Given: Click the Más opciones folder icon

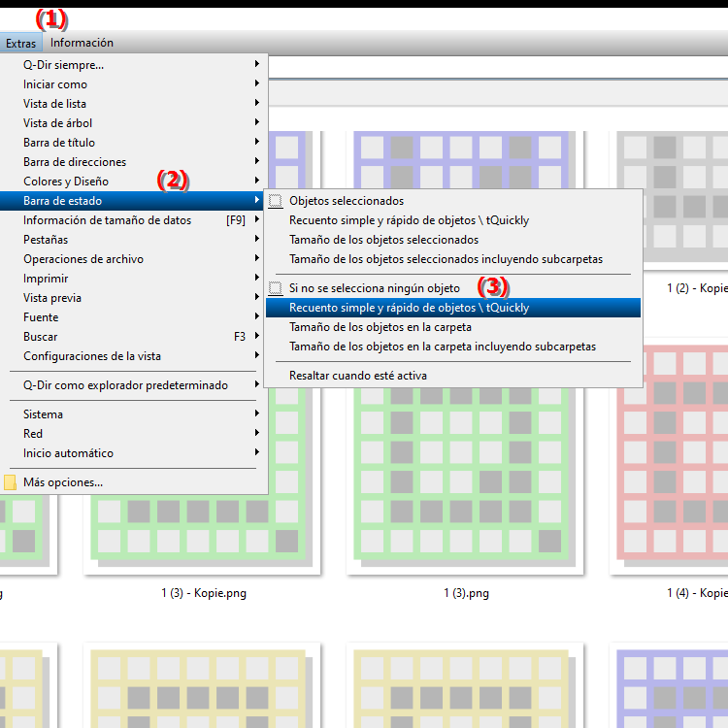Looking at the screenshot, I should click(x=10, y=482).
